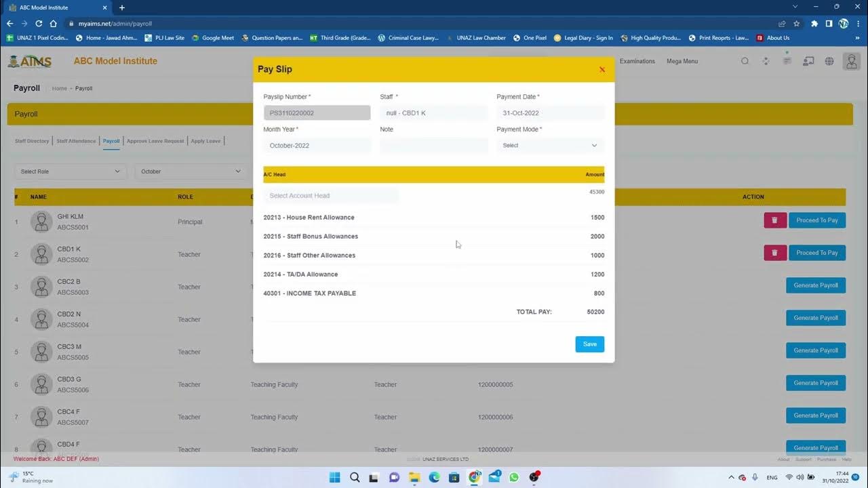Screen dimensions: 868x488
Task: Open Approve Leave Request tab
Action: click(x=155, y=141)
